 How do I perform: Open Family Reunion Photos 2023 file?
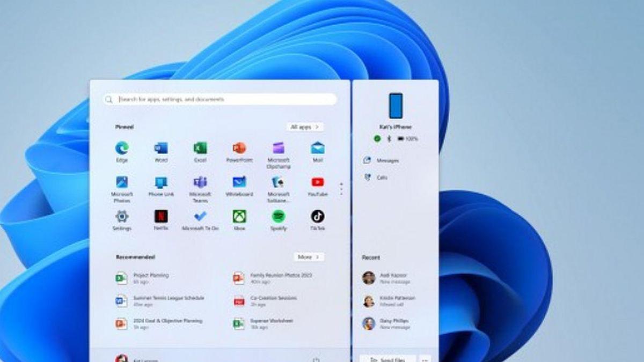coord(273,278)
